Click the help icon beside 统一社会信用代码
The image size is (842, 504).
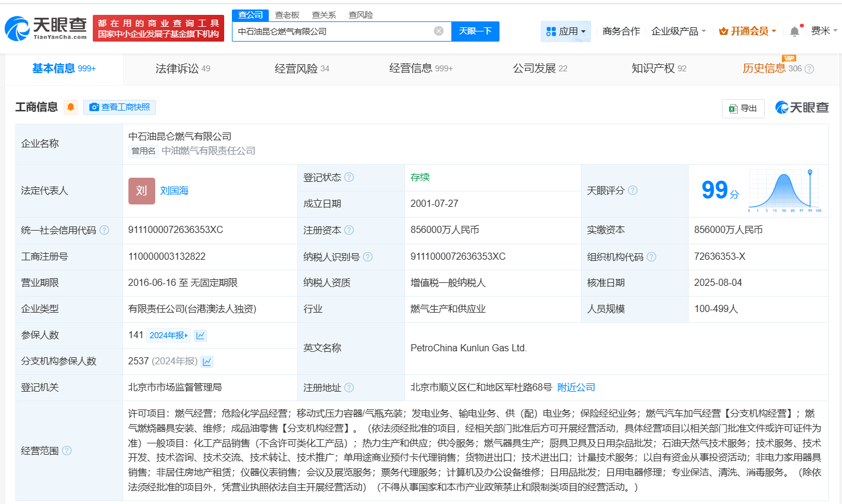point(105,230)
